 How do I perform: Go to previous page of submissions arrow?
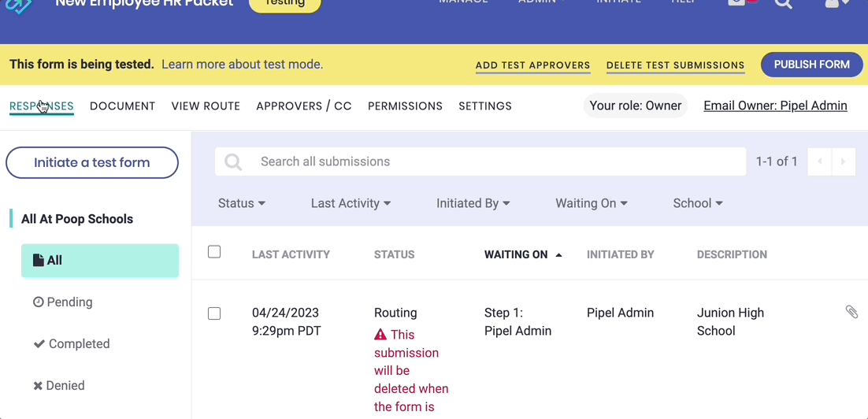click(819, 161)
